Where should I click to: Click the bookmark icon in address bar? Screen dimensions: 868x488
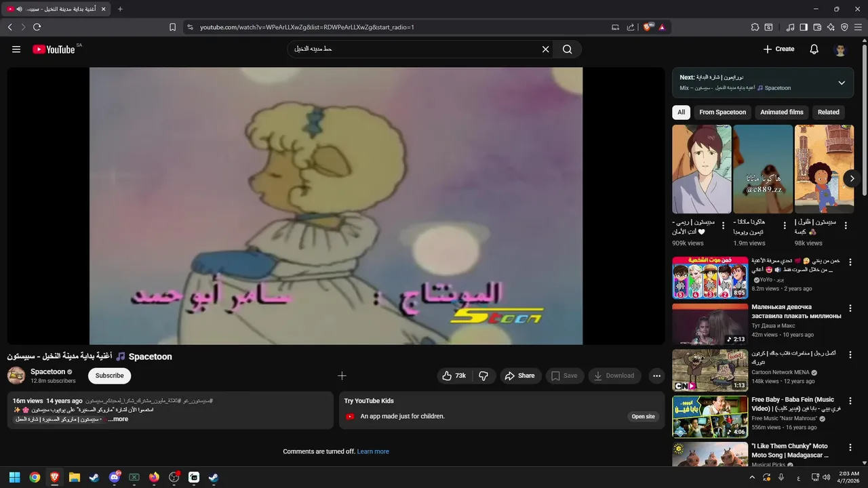tap(172, 27)
